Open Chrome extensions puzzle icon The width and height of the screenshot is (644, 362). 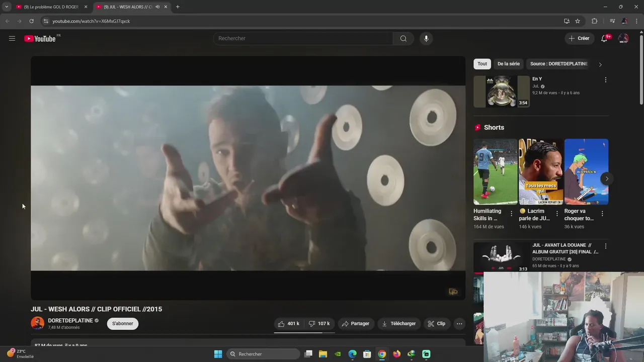(595, 21)
